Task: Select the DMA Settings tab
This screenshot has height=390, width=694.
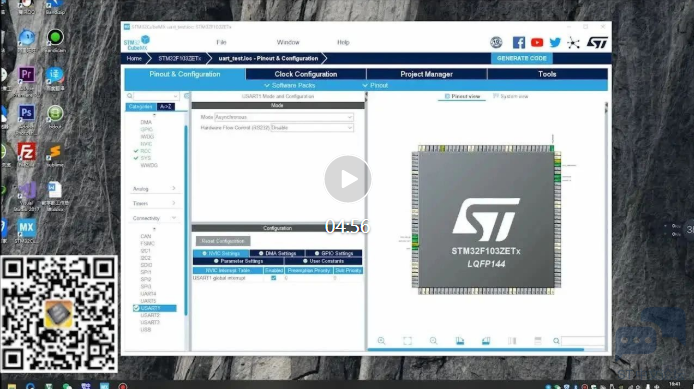Action: [x=278, y=254]
